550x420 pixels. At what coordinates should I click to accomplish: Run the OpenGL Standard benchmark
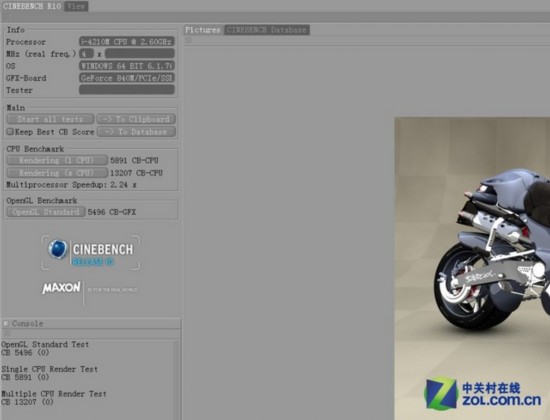pyautogui.click(x=46, y=212)
